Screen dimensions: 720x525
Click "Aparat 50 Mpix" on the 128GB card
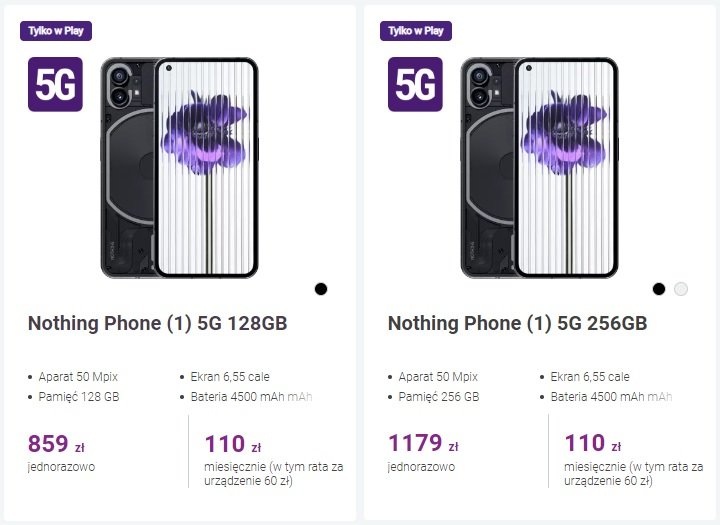[78, 377]
